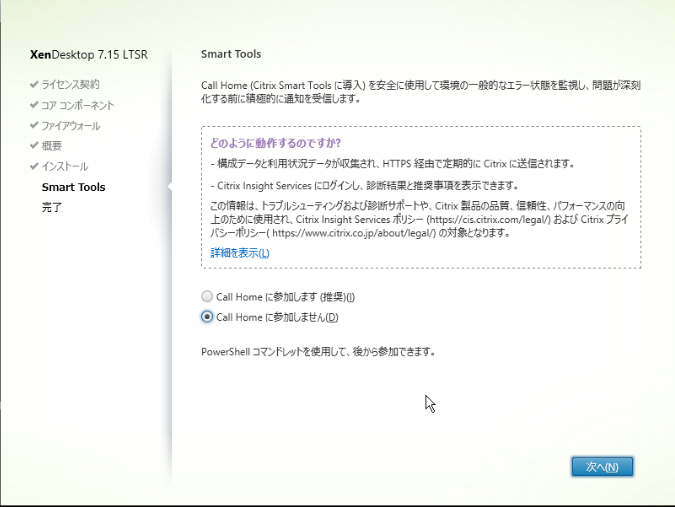Viewport: 675px width, 507px height.
Task: Select the 概要 step in sidebar
Action: 52,146
